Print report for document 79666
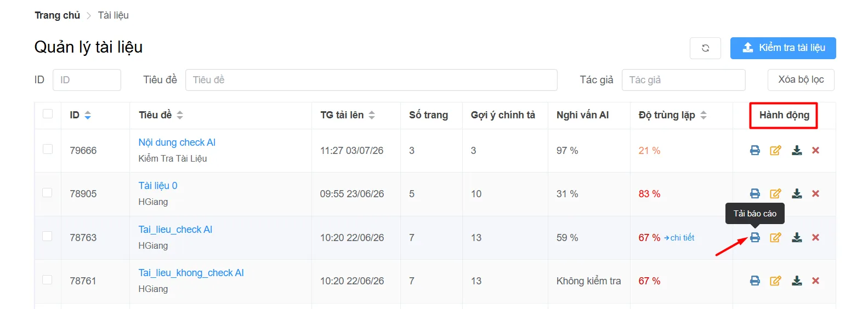This screenshot has width=868, height=309. coord(755,150)
